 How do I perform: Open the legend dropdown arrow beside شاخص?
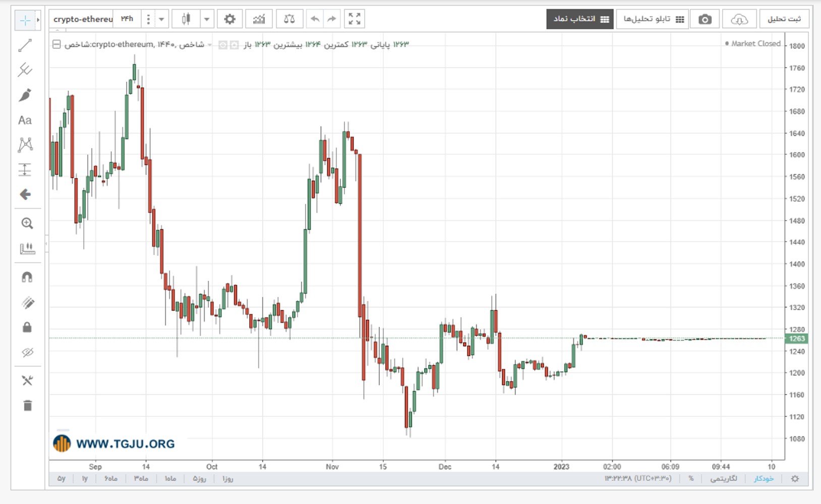(x=210, y=45)
